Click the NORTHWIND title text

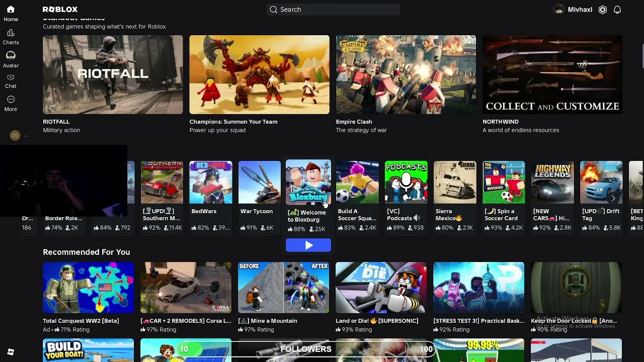coord(501,122)
